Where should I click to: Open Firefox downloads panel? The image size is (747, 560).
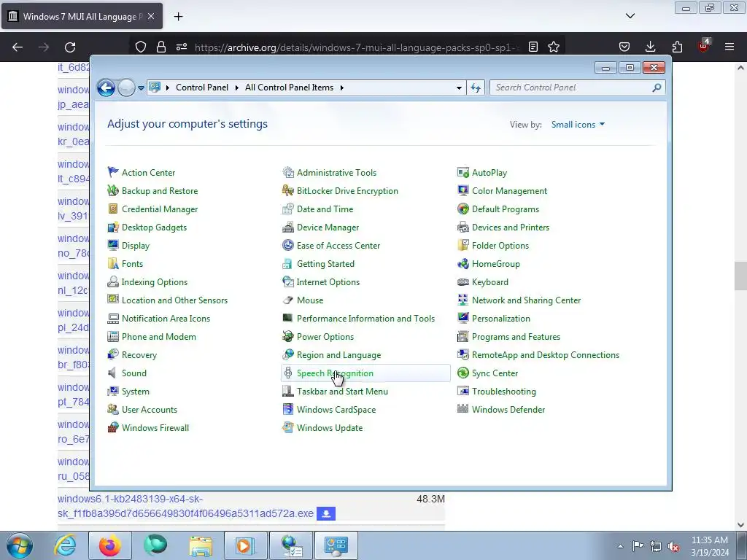point(650,47)
